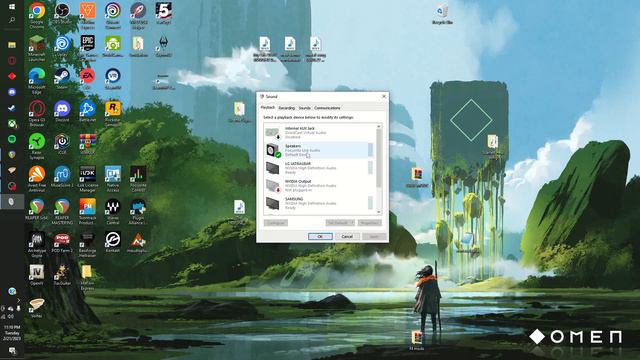
Task: Click the Configure button
Action: click(x=276, y=223)
